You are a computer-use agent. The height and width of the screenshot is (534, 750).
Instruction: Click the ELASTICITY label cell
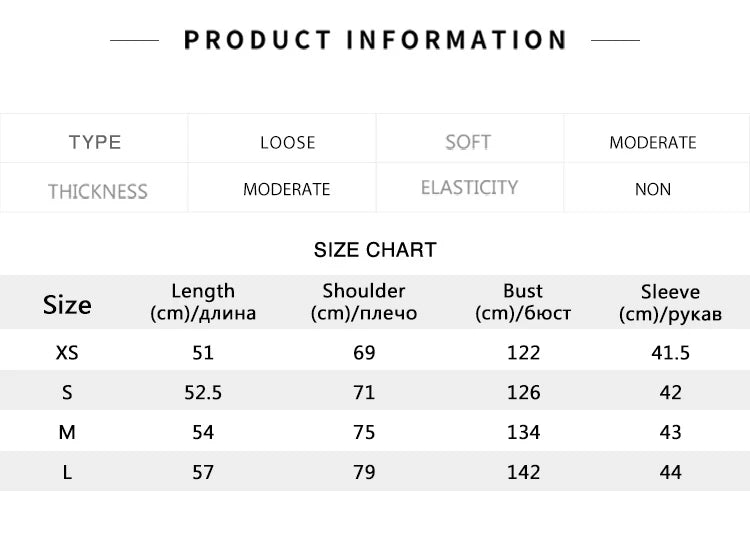pyautogui.click(x=469, y=188)
